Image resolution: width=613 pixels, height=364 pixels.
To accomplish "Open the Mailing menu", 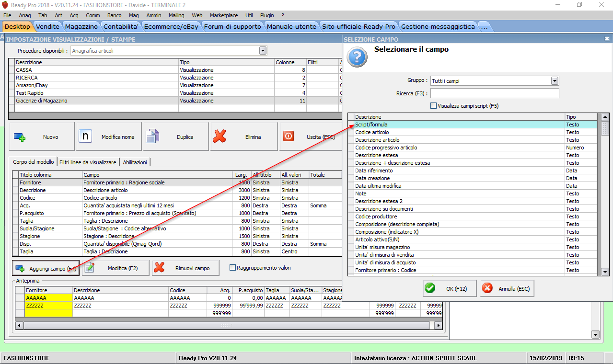I will click(x=176, y=15).
